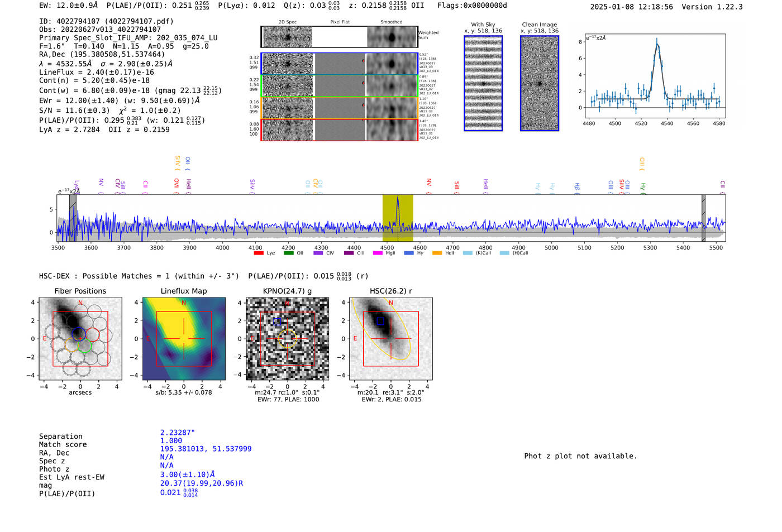Click the Obs: 20220627v013_4022794107 line
The height and width of the screenshot is (532, 782).
(100, 30)
